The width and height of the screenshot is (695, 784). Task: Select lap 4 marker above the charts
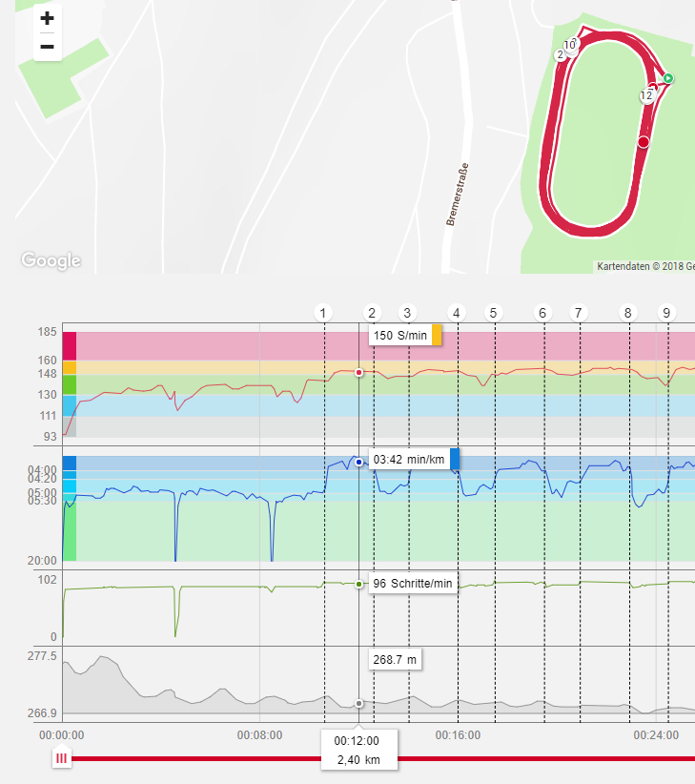tap(457, 313)
